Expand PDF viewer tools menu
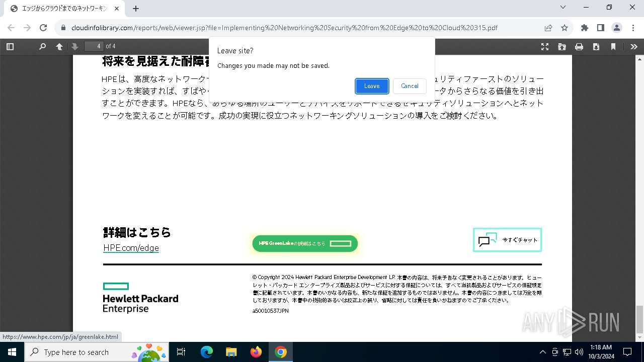 click(634, 46)
